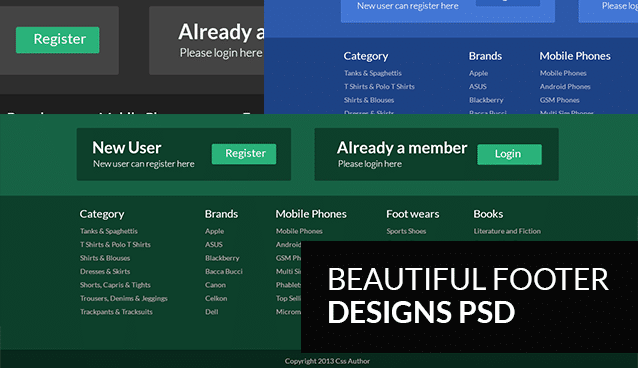Open Shirts & Blouses link in green footer
Image resolution: width=638 pixels, height=368 pixels.
(x=105, y=258)
